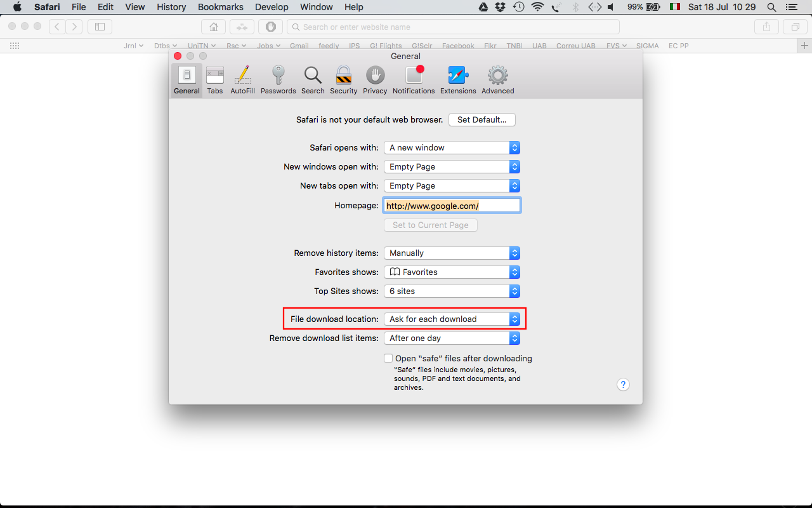This screenshot has height=508, width=812.
Task: Open the Google Drive menu bar icon
Action: pos(483,7)
